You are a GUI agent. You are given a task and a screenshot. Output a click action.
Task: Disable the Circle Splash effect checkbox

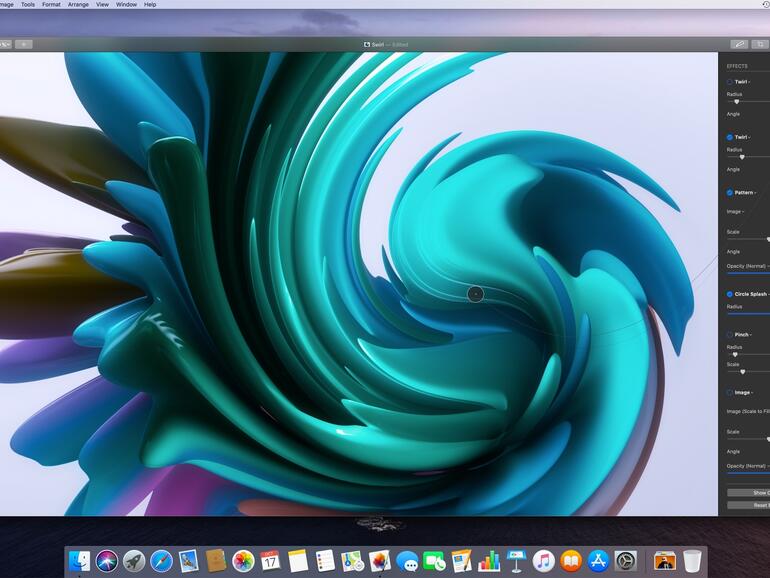[x=729, y=294]
